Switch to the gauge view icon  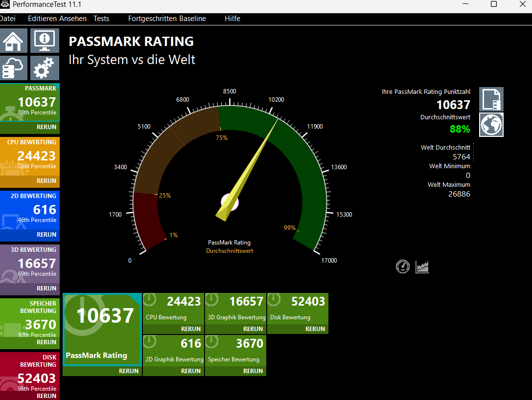point(403,267)
